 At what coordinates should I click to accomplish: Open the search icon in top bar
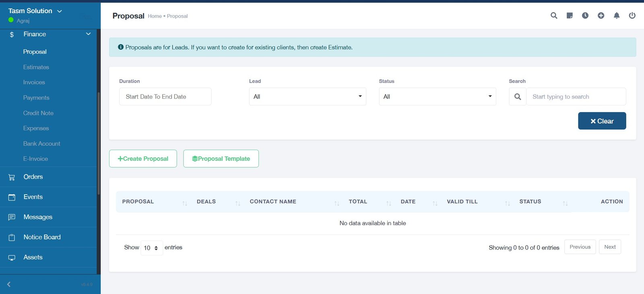(x=554, y=16)
